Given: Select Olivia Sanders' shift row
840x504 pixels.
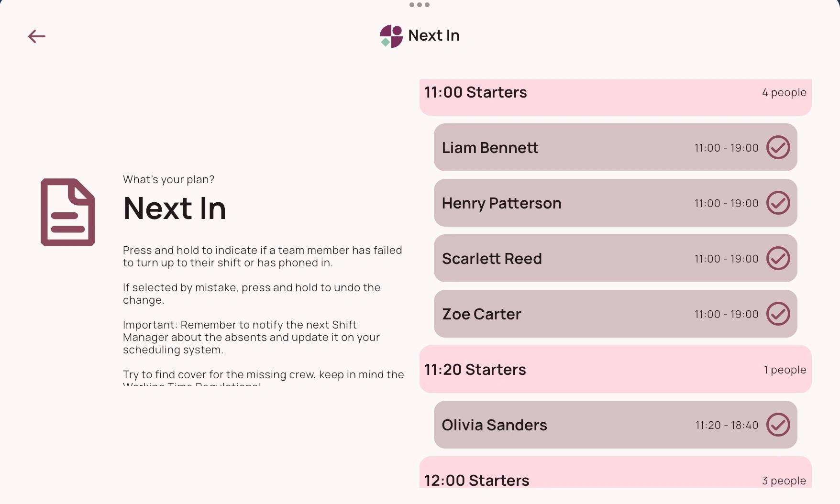Looking at the screenshot, I should (x=616, y=425).
